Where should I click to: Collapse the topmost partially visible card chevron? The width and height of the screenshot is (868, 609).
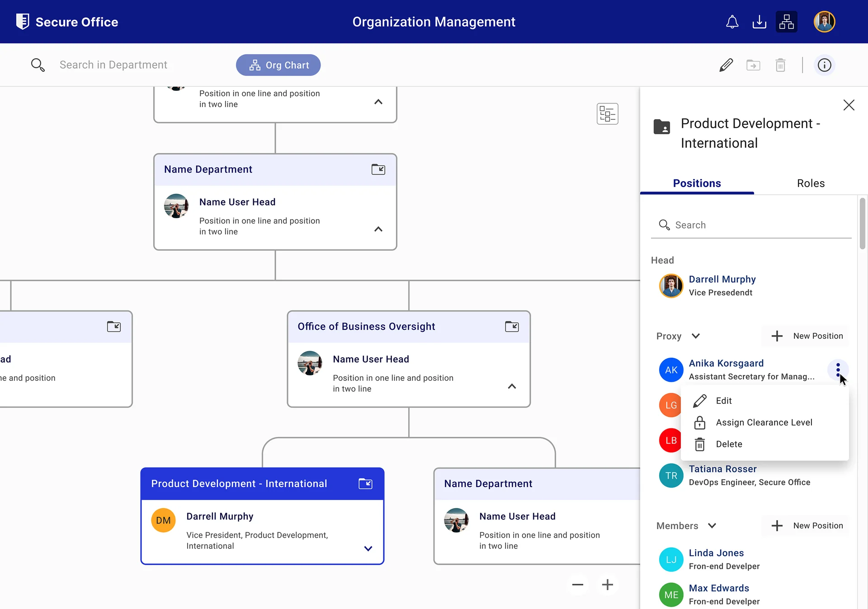click(x=378, y=102)
